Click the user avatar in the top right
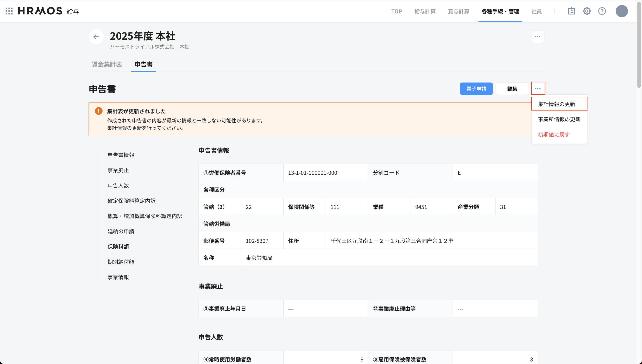 pyautogui.click(x=622, y=11)
